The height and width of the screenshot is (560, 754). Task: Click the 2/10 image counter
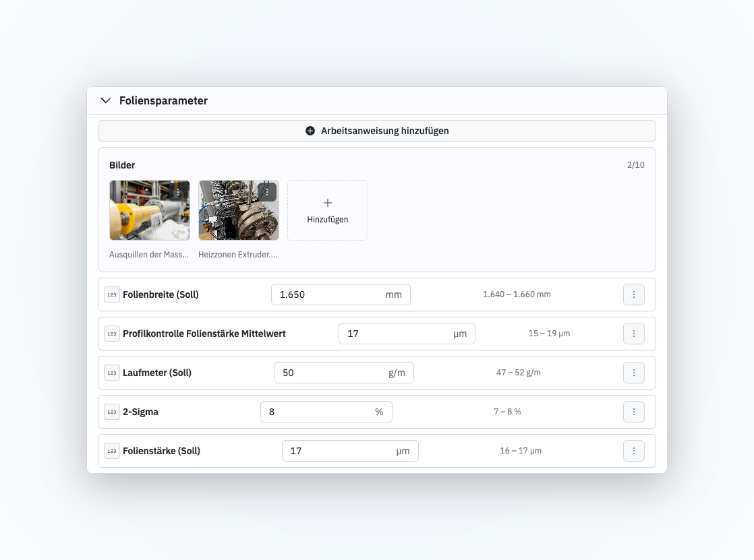[636, 165]
